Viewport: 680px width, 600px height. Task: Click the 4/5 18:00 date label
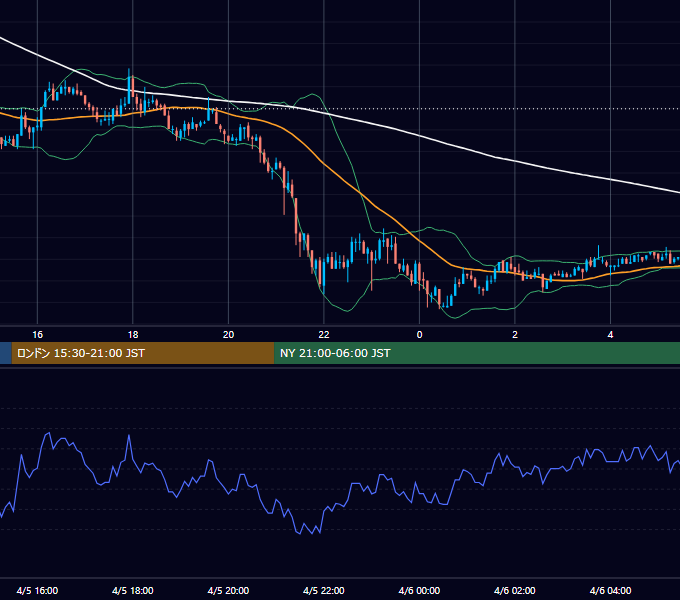click(133, 590)
